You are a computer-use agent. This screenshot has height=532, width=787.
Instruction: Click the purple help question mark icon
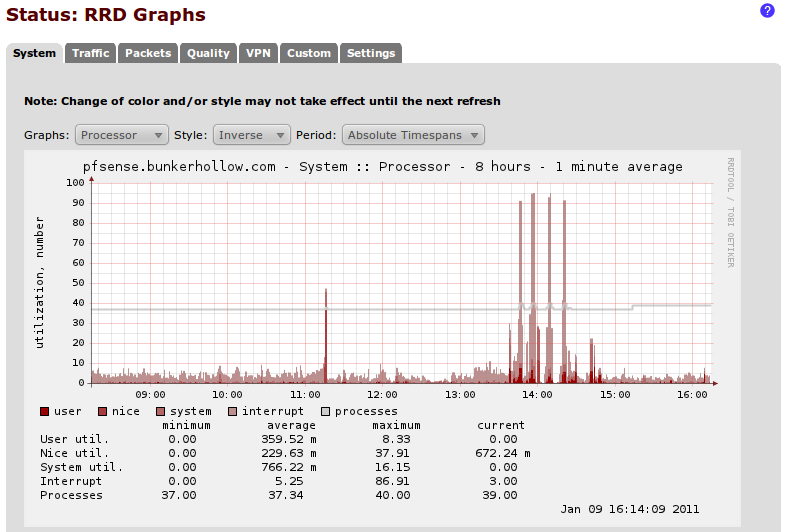(x=767, y=11)
